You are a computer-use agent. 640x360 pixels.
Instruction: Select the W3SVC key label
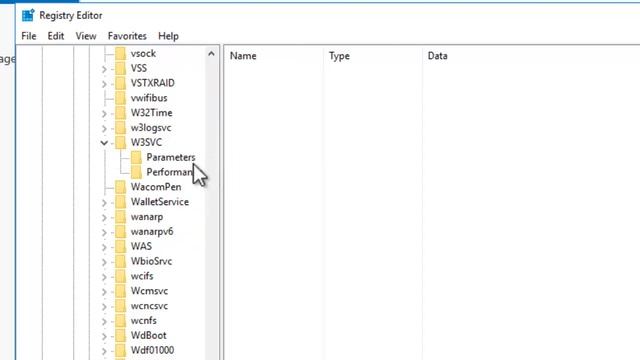pos(146,142)
